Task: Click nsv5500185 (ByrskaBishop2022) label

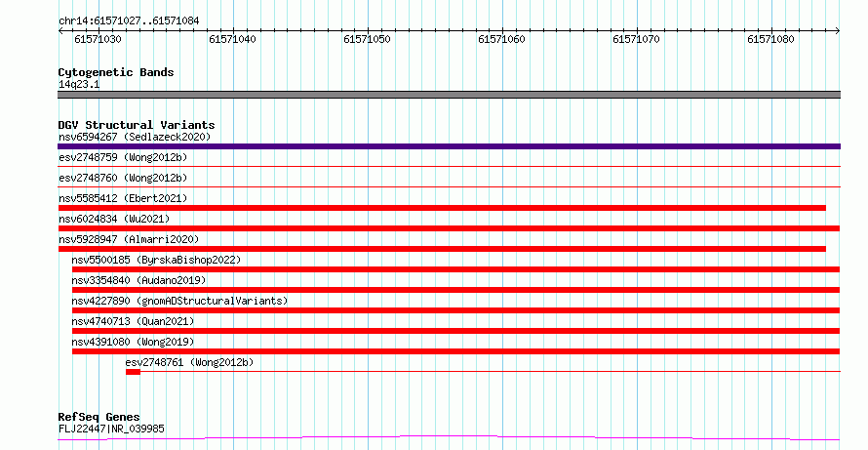Action: [156, 260]
